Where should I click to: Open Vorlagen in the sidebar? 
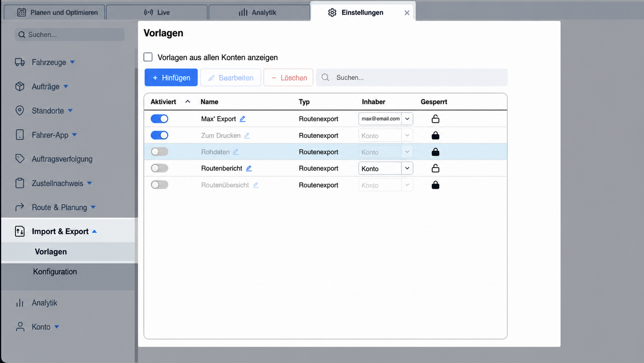51,251
